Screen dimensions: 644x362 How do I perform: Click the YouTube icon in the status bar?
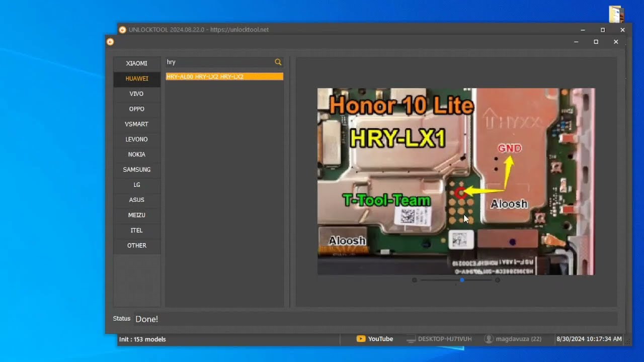pos(361,339)
